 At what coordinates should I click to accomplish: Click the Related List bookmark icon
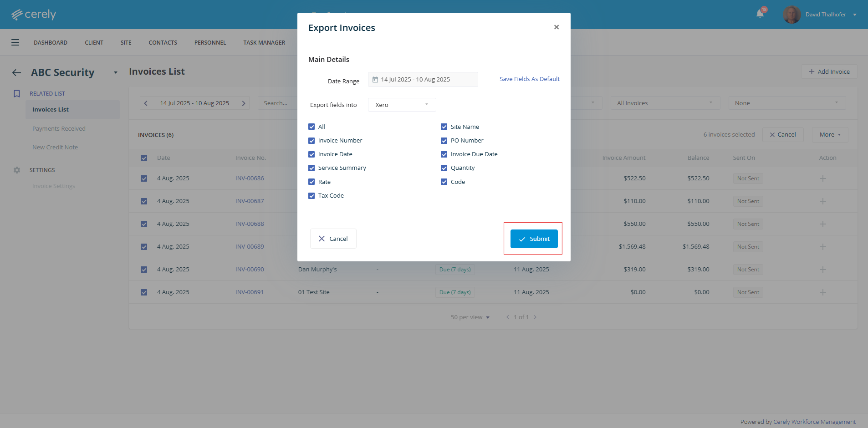pyautogui.click(x=17, y=93)
